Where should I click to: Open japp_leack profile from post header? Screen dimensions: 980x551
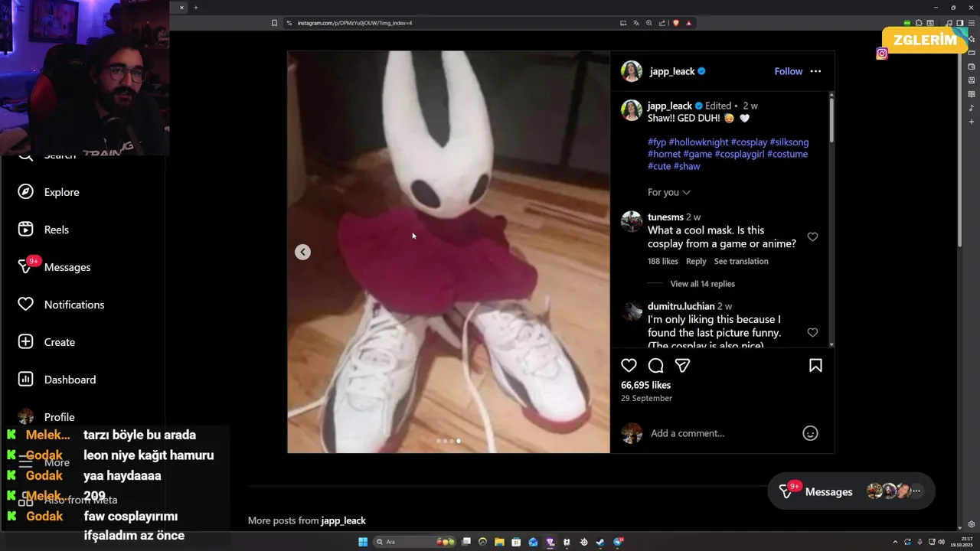tap(672, 71)
